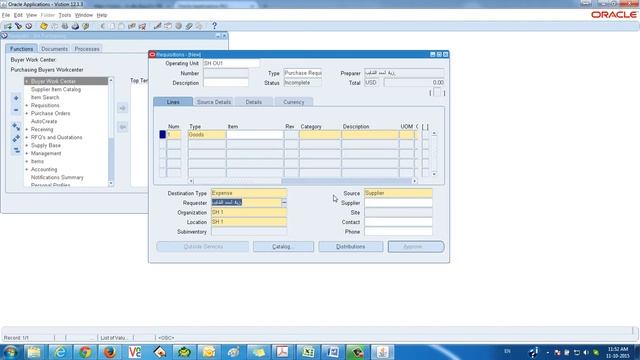Viewport: 640px width, 360px height.
Task: Switch to the Details tab
Action: pos(253,102)
